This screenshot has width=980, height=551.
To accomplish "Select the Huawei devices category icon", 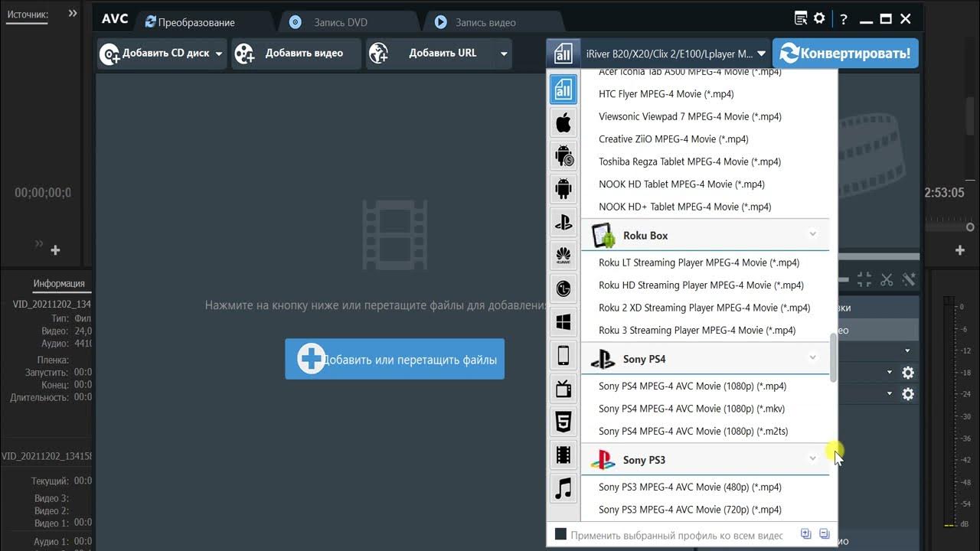I will coord(563,256).
